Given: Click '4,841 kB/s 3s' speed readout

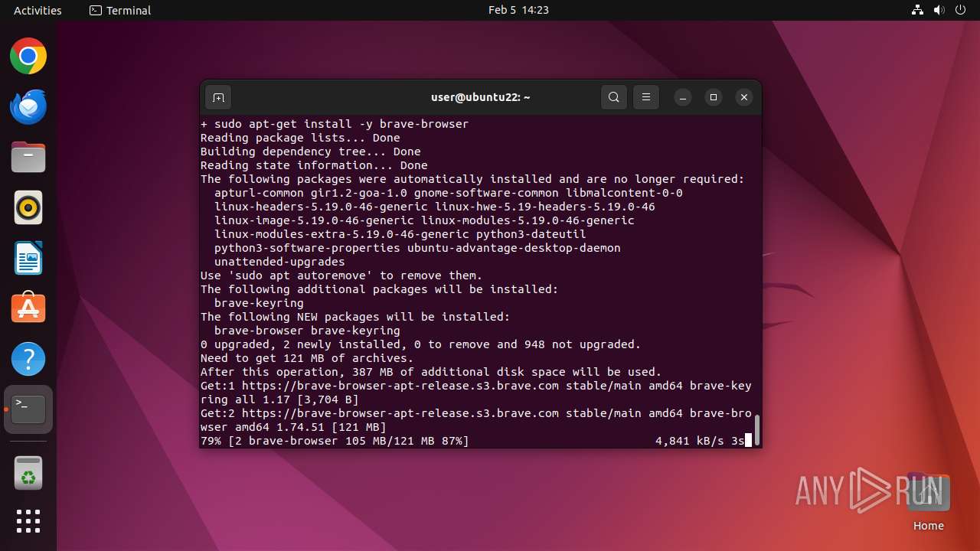Looking at the screenshot, I should (x=700, y=441).
